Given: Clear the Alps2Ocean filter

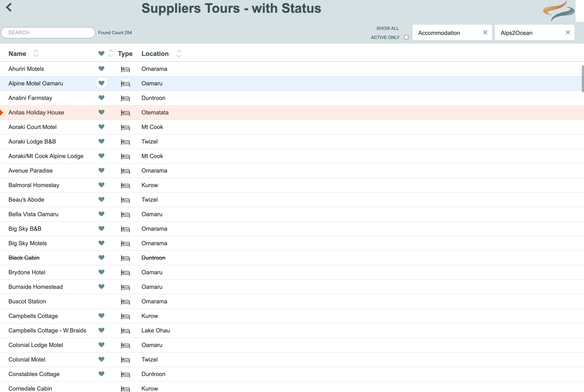Looking at the screenshot, I should click(x=568, y=32).
